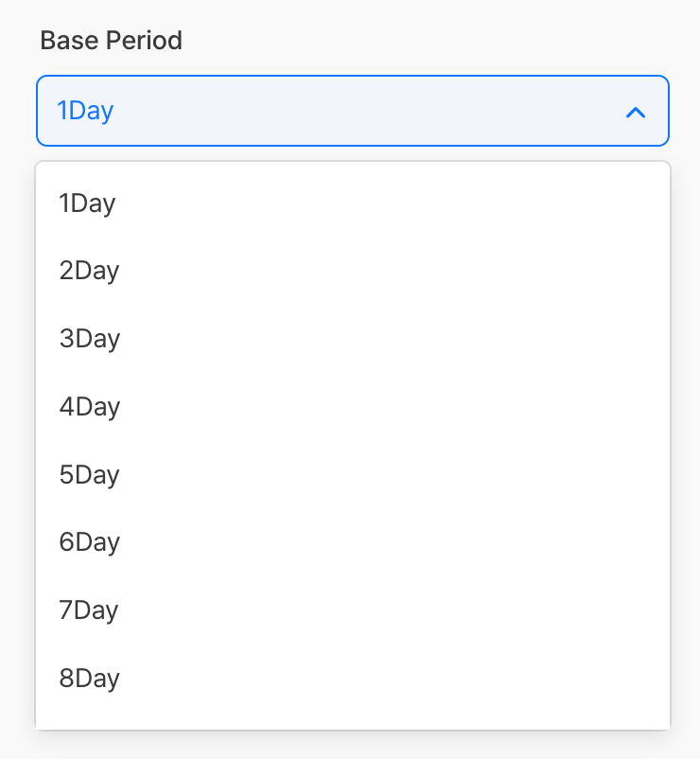Image resolution: width=700 pixels, height=759 pixels.
Task: Close the list using the blue arrow
Action: pyautogui.click(x=636, y=112)
